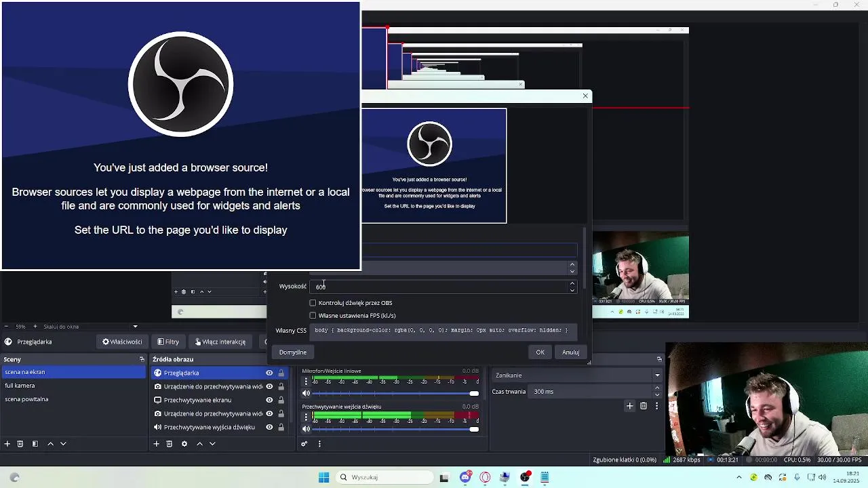Open Filtry for selected source
This screenshot has height=488, width=868.
point(168,342)
